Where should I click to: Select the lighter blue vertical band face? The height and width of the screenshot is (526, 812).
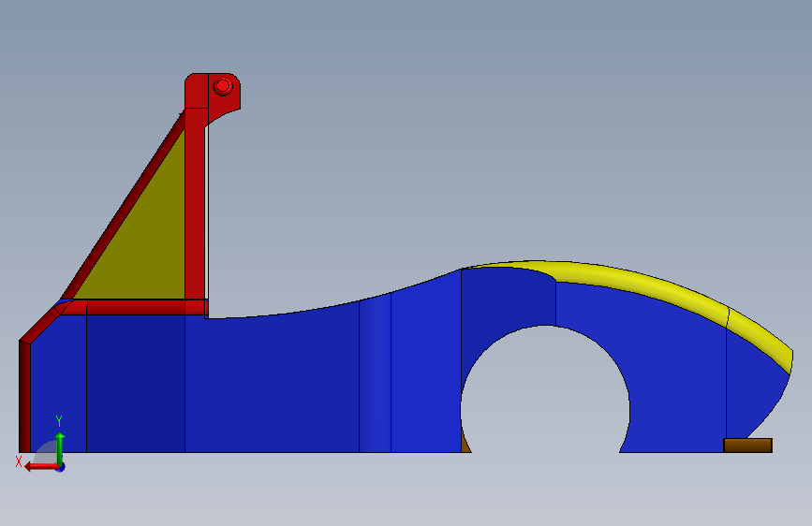click(375, 374)
